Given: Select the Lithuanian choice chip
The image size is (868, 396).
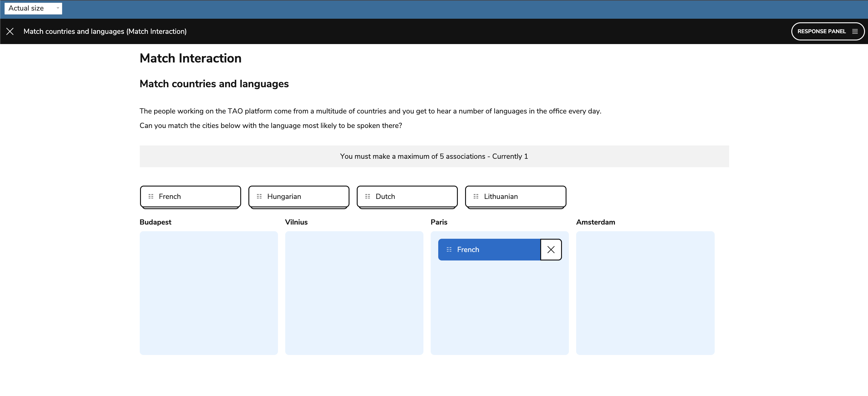Looking at the screenshot, I should click(x=515, y=196).
